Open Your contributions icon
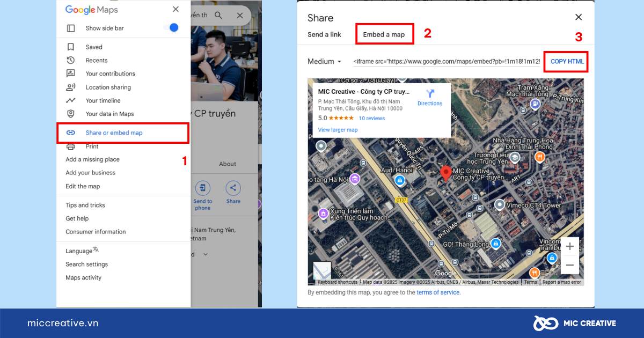The image size is (644, 338). pos(71,74)
